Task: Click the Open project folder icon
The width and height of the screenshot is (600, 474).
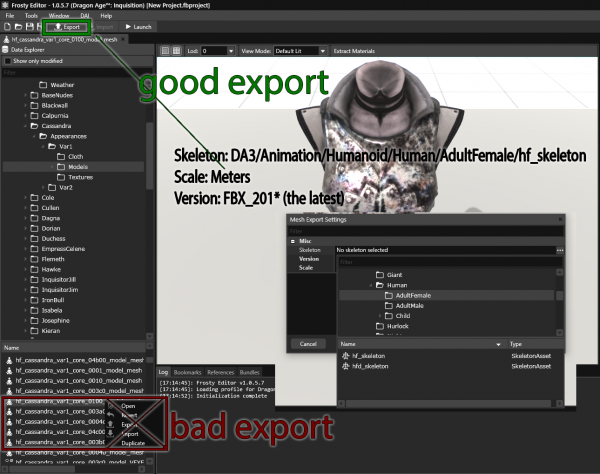Action: point(18,27)
